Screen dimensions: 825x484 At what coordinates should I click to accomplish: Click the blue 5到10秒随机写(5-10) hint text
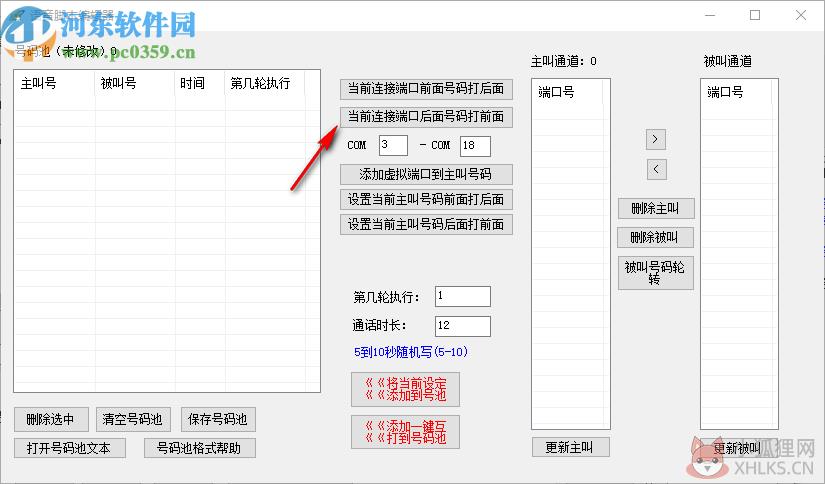coord(411,352)
